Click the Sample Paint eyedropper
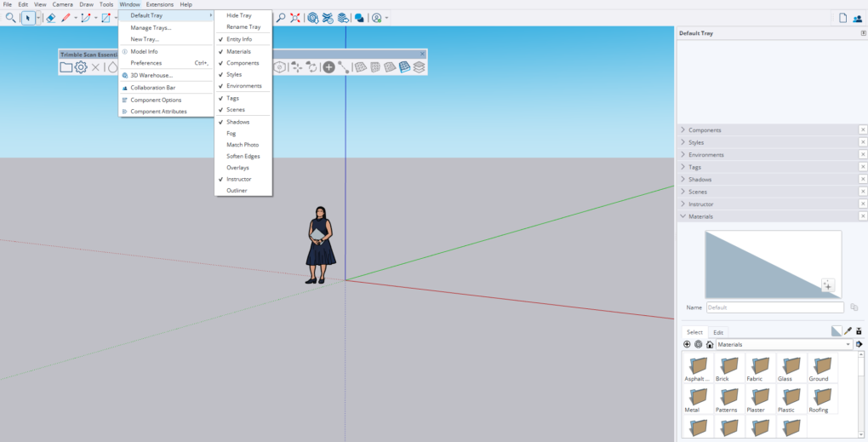This screenshot has width=868, height=442. click(848, 331)
